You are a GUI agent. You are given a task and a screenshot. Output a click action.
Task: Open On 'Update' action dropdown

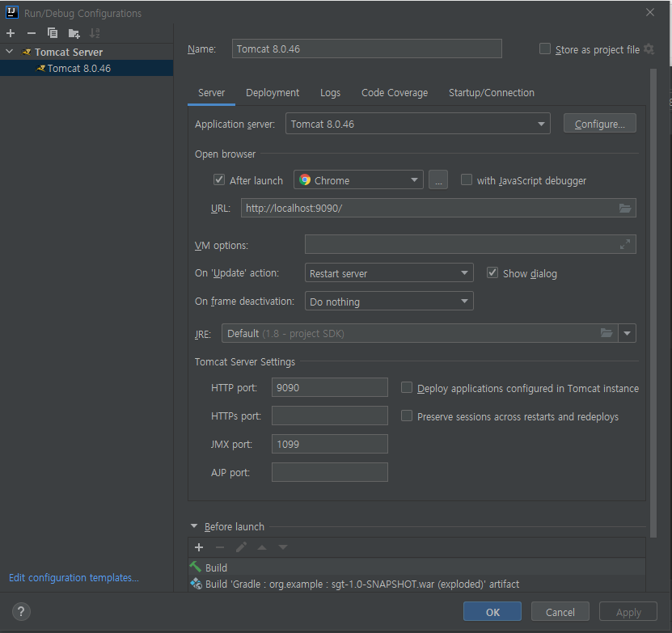coord(389,272)
